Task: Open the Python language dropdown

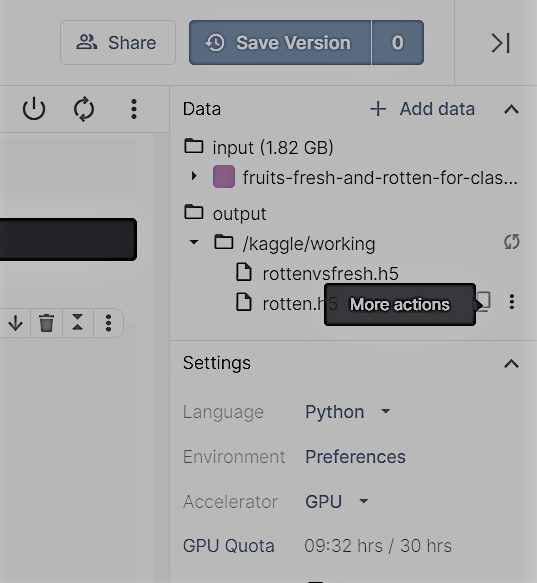Action: (x=348, y=412)
